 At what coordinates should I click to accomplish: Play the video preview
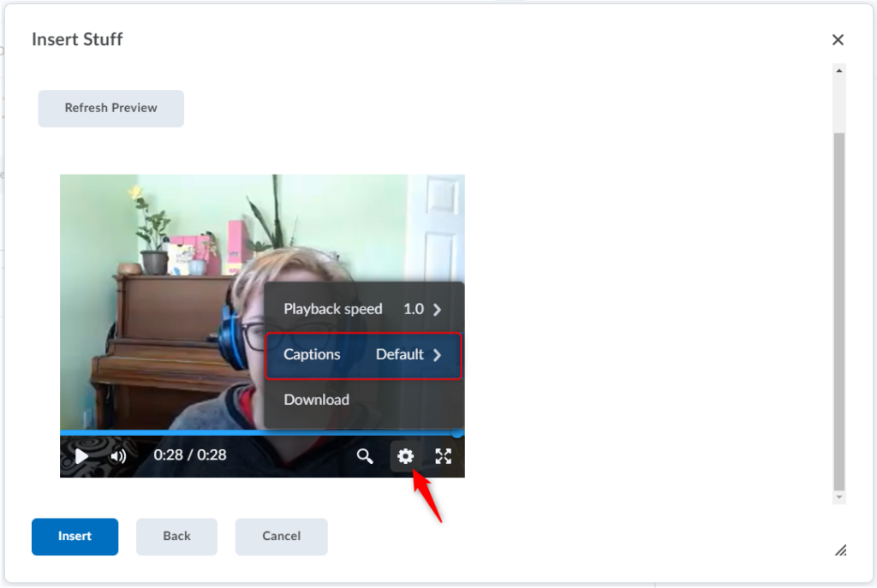click(x=81, y=456)
